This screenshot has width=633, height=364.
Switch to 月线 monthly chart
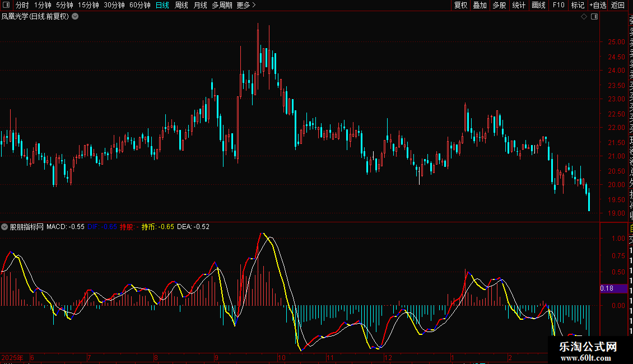point(200,5)
